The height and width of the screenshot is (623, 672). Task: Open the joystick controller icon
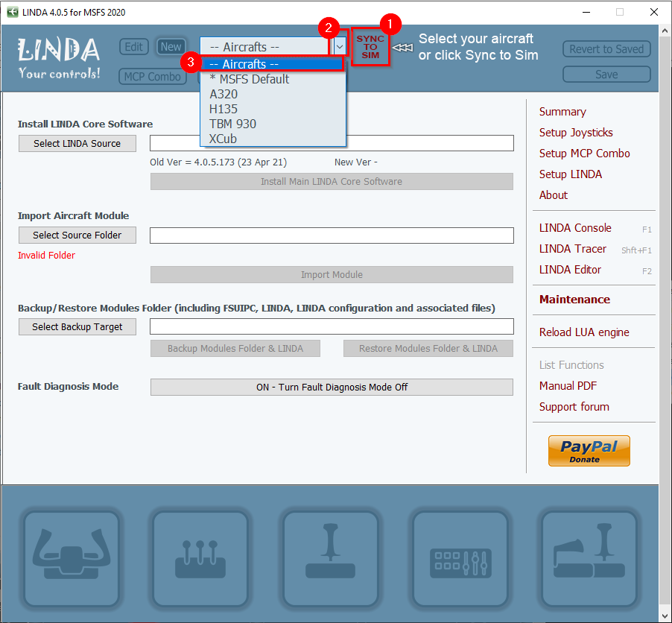pyautogui.click(x=331, y=558)
